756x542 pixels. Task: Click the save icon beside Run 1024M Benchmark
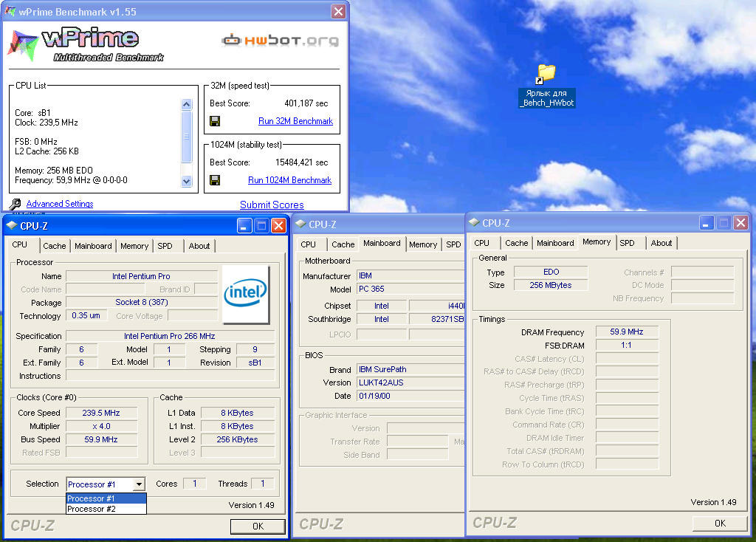point(215,180)
